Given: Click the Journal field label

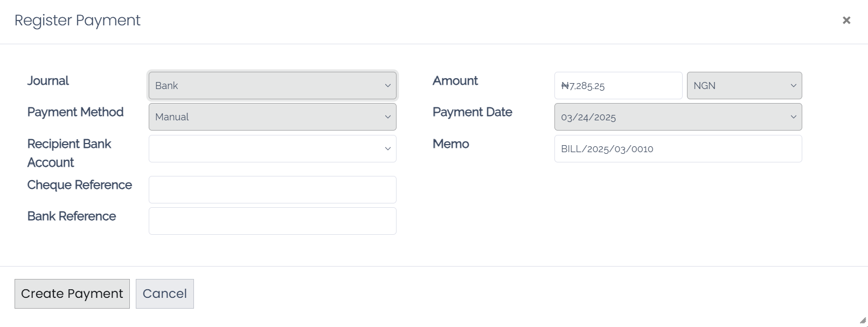Looking at the screenshot, I should pyautogui.click(x=48, y=81).
